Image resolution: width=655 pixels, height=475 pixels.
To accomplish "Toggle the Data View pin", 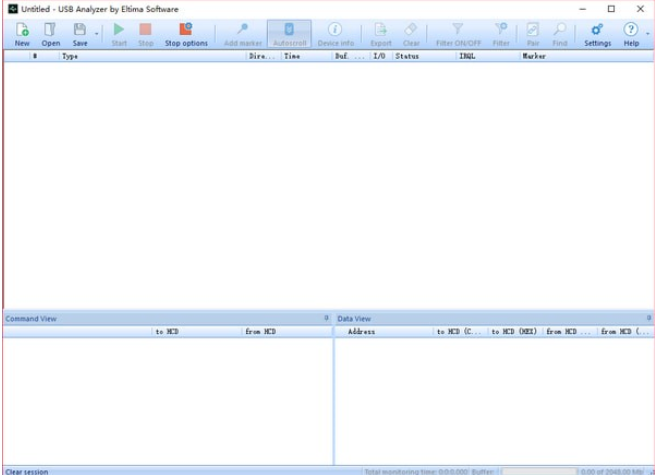I will click(648, 318).
